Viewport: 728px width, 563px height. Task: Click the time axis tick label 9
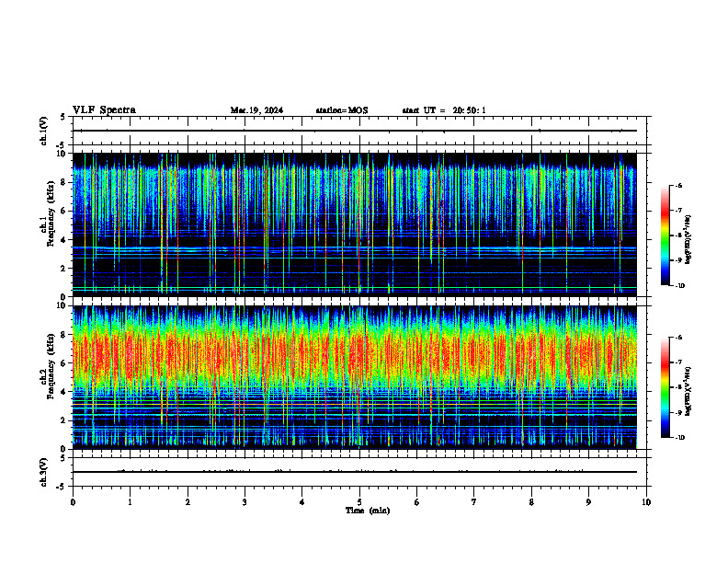(588, 502)
